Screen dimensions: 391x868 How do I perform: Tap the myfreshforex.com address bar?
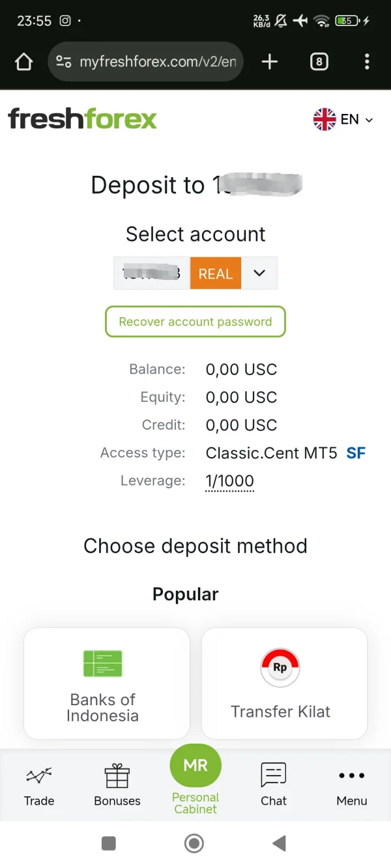tap(156, 62)
